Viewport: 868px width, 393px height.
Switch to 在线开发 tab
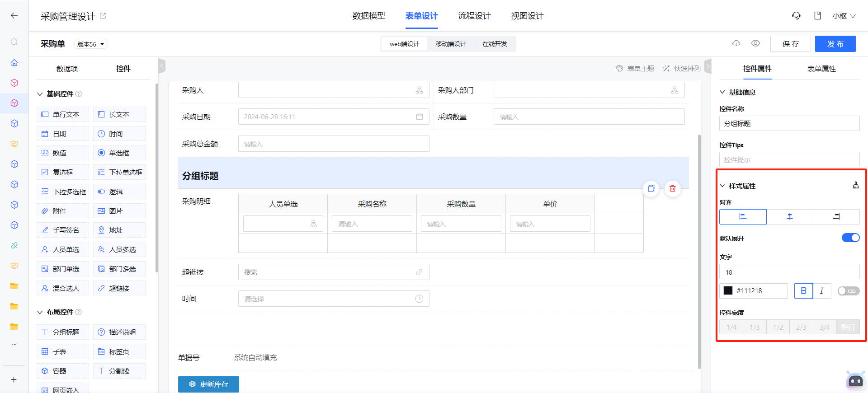pos(495,44)
